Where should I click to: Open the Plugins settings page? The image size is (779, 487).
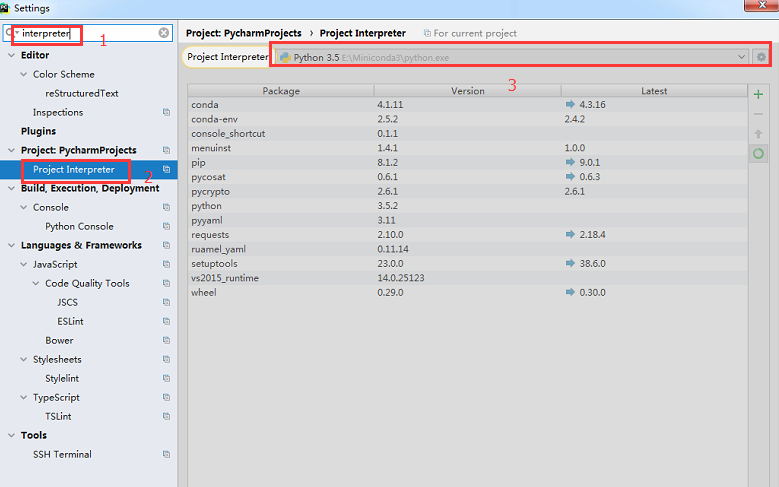click(x=38, y=131)
